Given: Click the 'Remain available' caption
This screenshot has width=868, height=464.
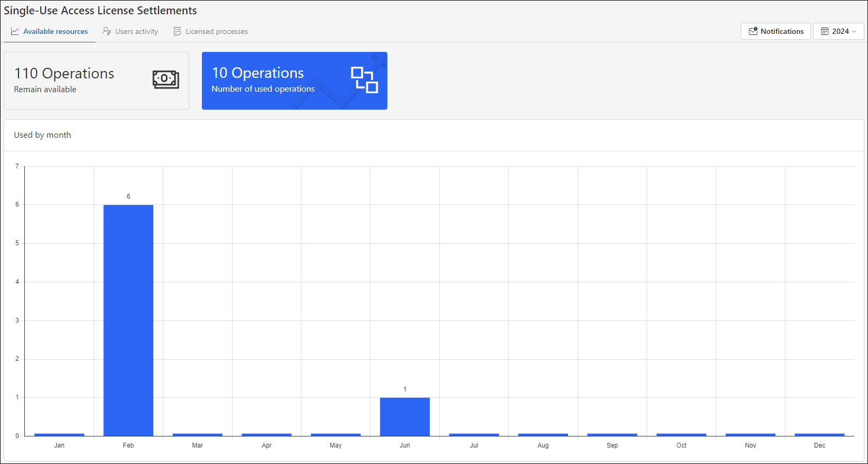Looking at the screenshot, I should pos(45,90).
